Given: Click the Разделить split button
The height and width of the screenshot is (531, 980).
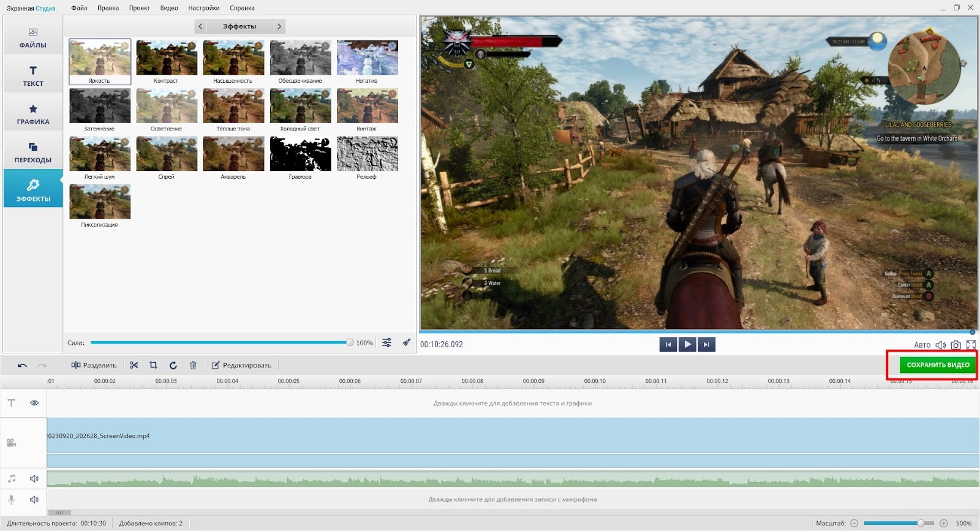Looking at the screenshot, I should pos(94,365).
